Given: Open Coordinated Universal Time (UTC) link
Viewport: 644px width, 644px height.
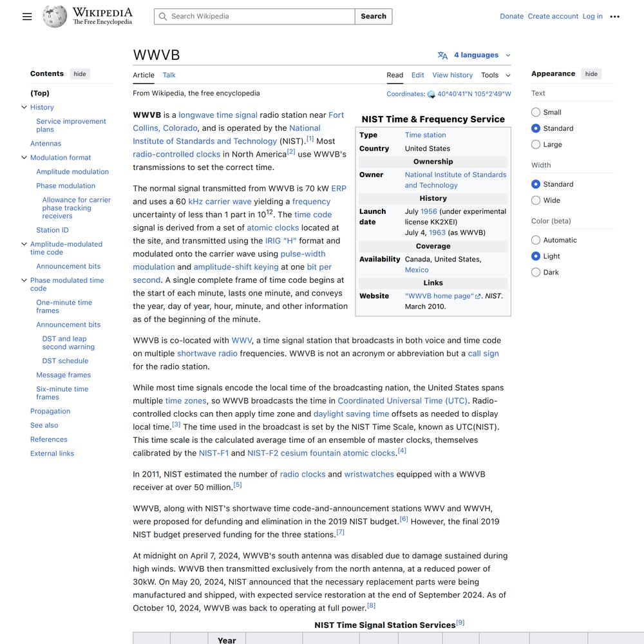Looking at the screenshot, I should [402, 401].
